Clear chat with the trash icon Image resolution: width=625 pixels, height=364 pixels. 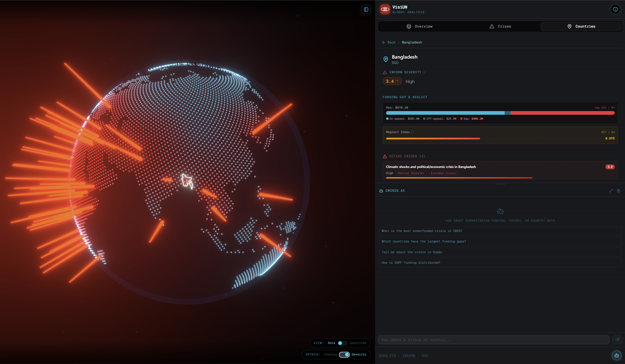click(x=619, y=191)
